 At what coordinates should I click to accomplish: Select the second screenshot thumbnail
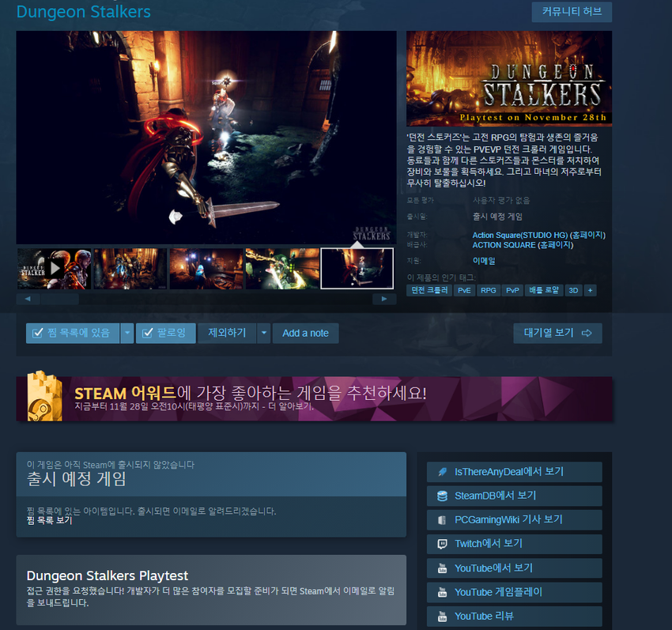[130, 269]
